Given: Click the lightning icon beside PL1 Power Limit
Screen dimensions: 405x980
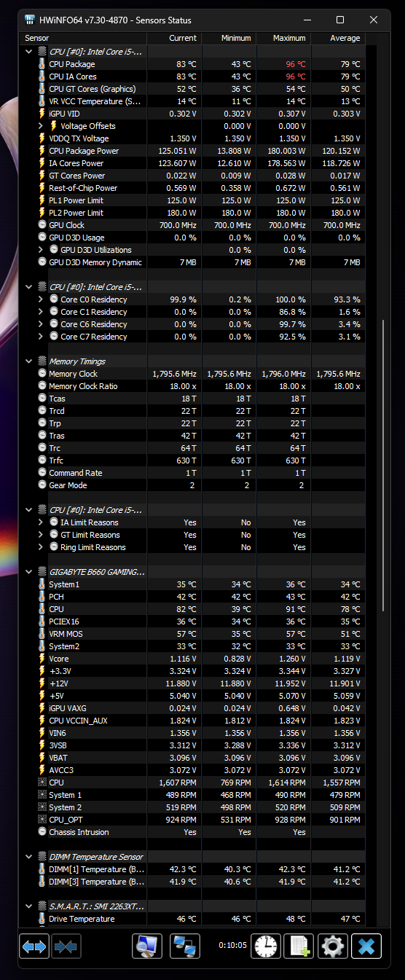Looking at the screenshot, I should click(42, 200).
